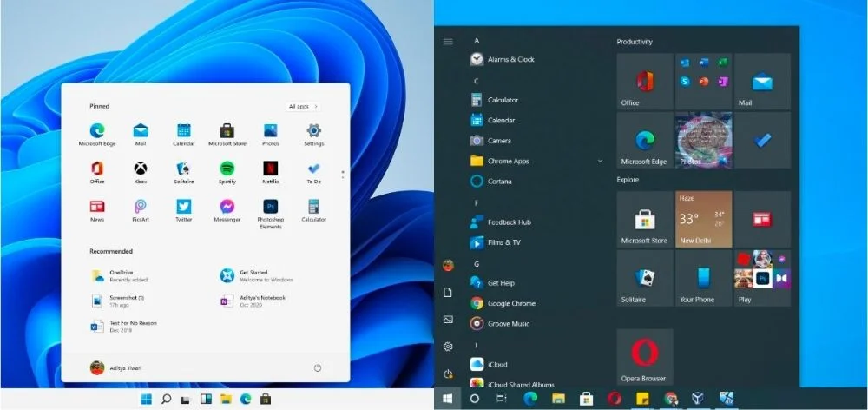868x410 pixels.
Task: Jump to letter A section header
Action: pyautogui.click(x=477, y=41)
